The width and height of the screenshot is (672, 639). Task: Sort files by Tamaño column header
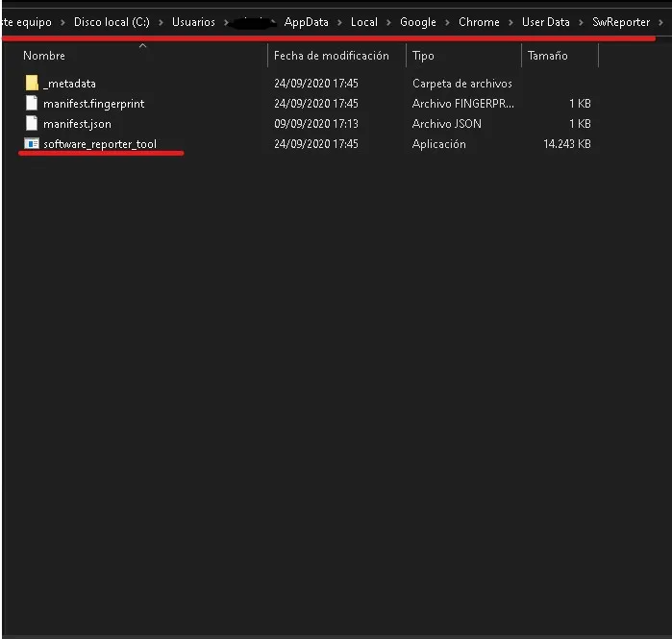point(547,56)
